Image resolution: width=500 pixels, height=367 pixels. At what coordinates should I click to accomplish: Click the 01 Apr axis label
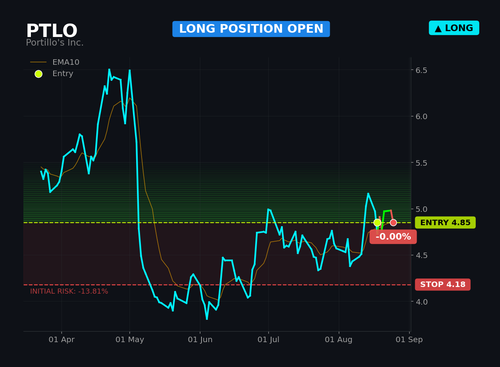point(61,339)
